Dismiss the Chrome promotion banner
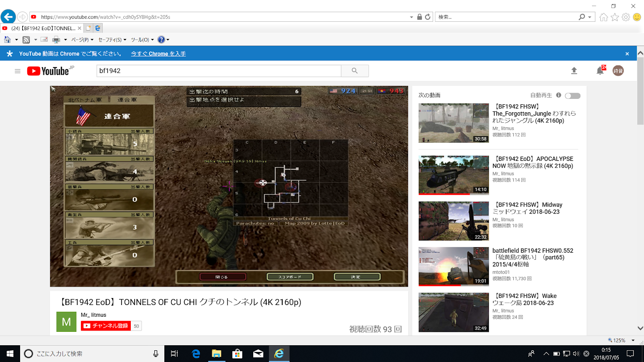 click(627, 54)
